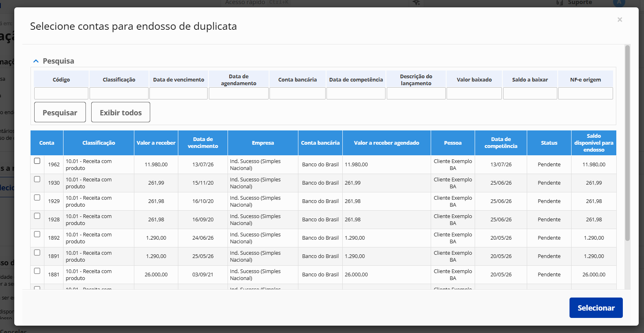The width and height of the screenshot is (644, 333).
Task: Click the Exibir todos button
Action: pyautogui.click(x=120, y=112)
